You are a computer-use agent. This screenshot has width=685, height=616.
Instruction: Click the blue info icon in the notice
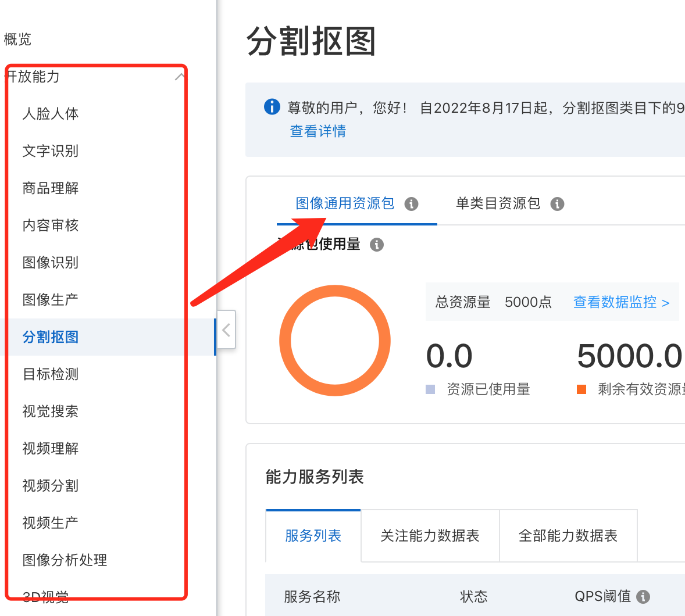(x=272, y=106)
